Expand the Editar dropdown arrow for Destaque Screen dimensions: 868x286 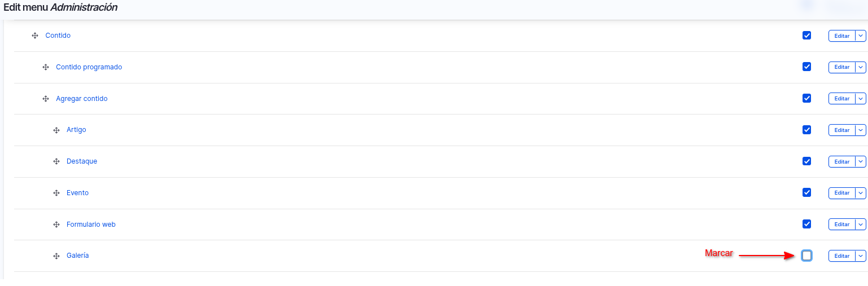[x=860, y=162]
